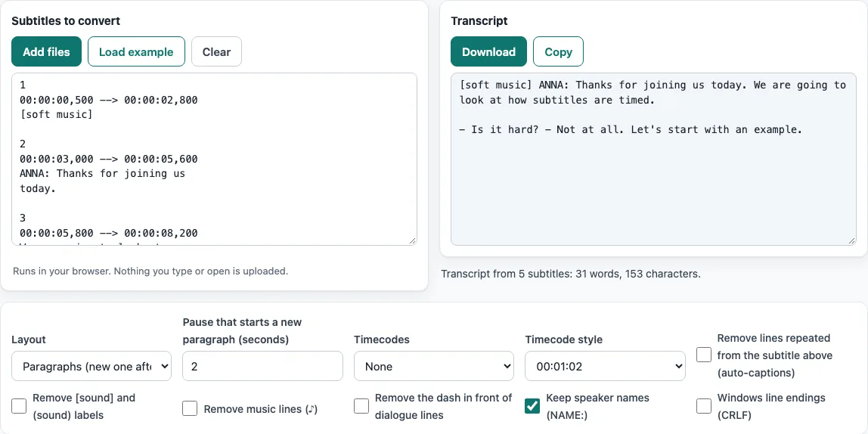Click the 'Transcript' panel heading

[x=479, y=21]
